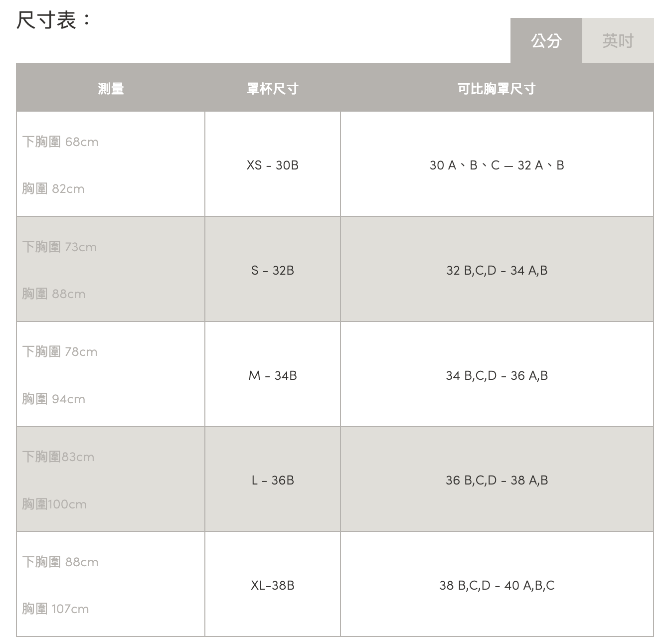The image size is (671, 644).
Task: Click the 胸圍 88cm measurement text
Action: [54, 294]
